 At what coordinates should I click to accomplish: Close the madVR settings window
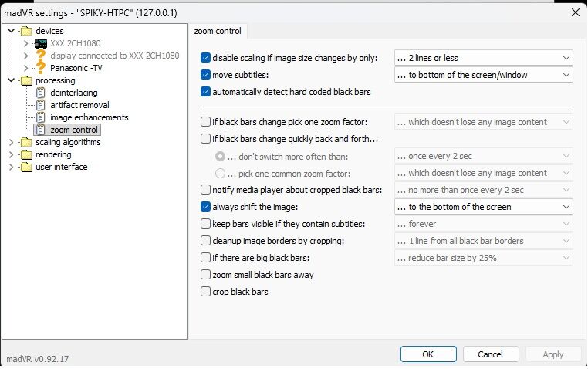click(x=574, y=12)
